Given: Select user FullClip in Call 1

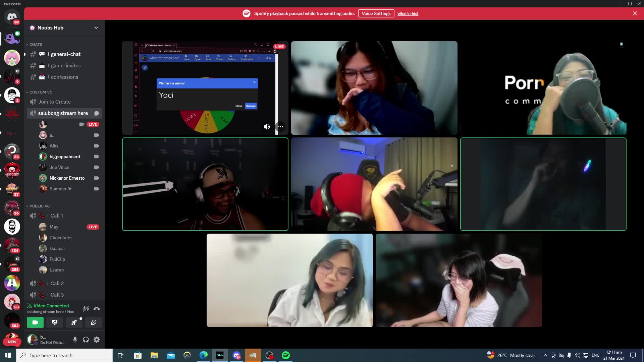Looking at the screenshot, I should coord(69,259).
